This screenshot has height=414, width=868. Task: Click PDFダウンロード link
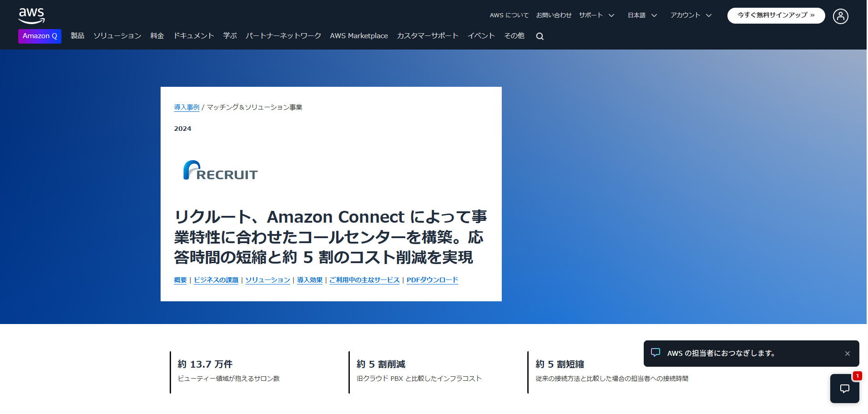pos(432,280)
